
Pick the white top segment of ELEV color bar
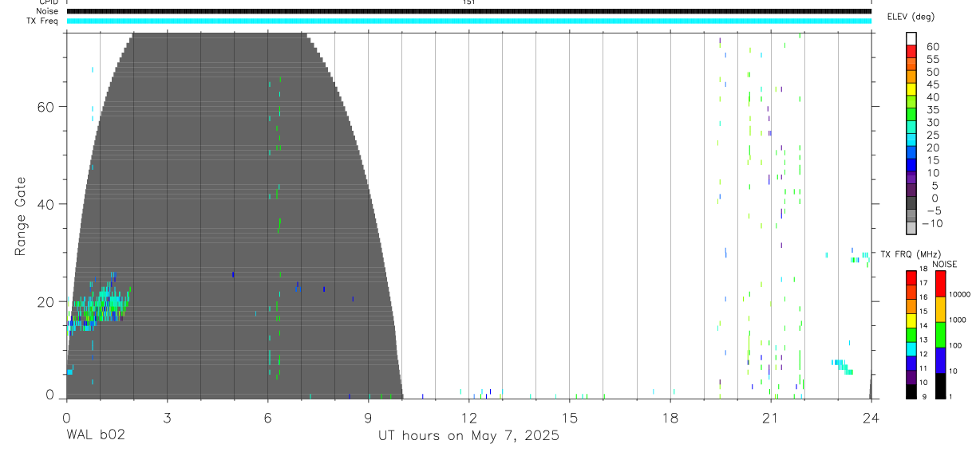coord(911,38)
